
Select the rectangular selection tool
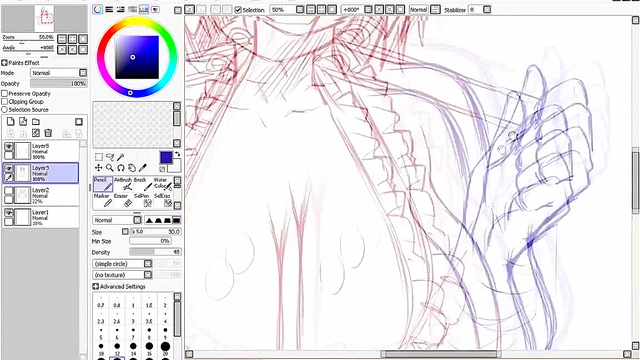pyautogui.click(x=99, y=157)
